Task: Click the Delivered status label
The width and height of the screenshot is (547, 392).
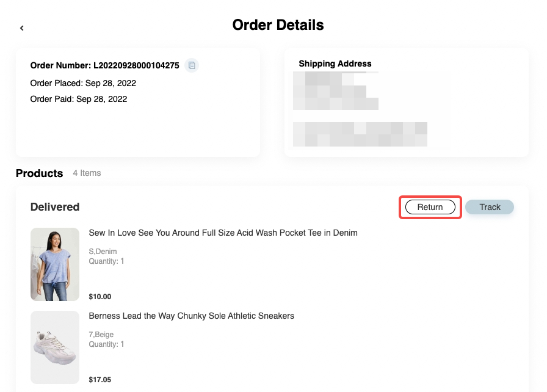Action: coord(55,207)
